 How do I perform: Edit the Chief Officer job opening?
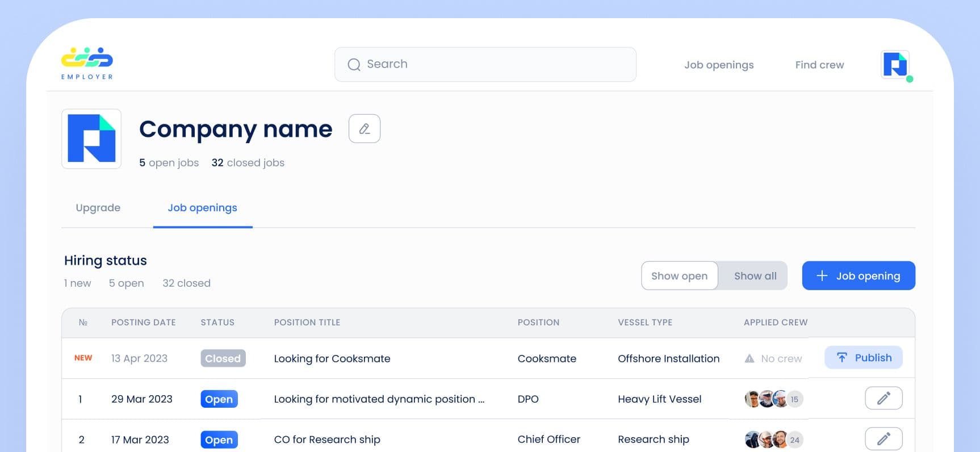coord(883,439)
